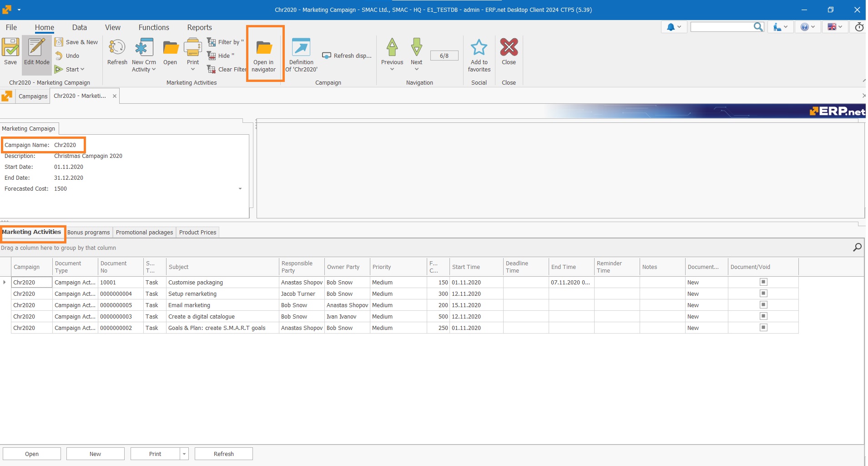Click the red Close icon in ribbon
Viewport: 868px width, 466px height.
click(509, 47)
